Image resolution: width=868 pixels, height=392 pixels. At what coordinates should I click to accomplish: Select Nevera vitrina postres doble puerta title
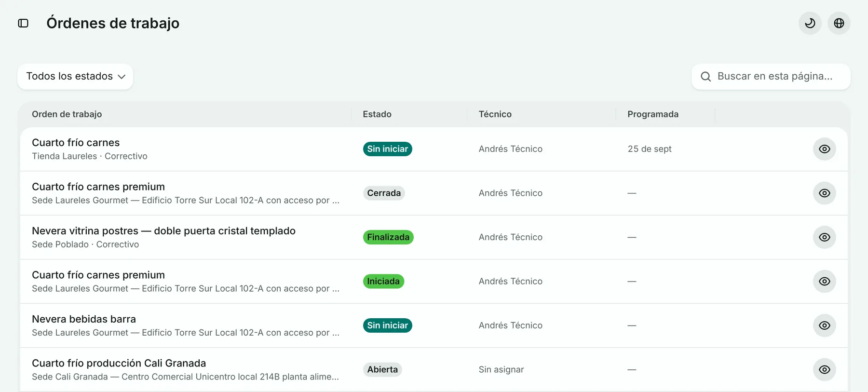click(163, 231)
